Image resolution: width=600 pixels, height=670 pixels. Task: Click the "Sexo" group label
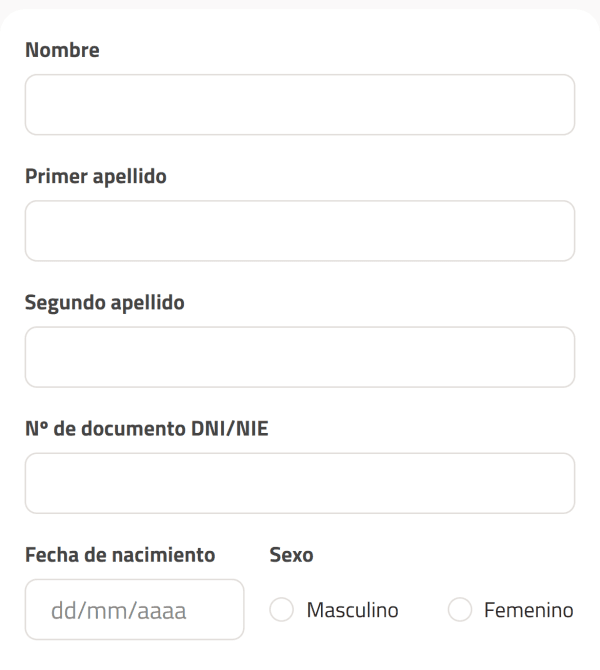point(292,554)
